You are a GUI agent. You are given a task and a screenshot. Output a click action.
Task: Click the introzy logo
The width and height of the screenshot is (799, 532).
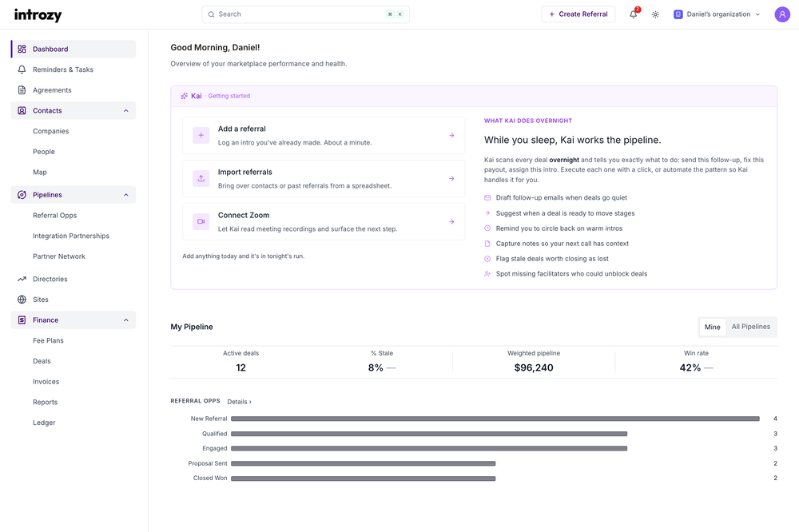[x=38, y=14]
